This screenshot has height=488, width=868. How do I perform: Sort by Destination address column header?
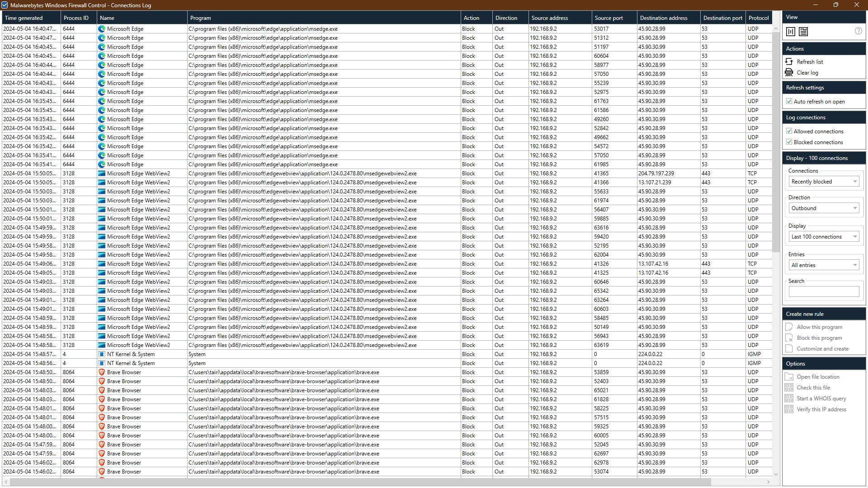(x=663, y=18)
